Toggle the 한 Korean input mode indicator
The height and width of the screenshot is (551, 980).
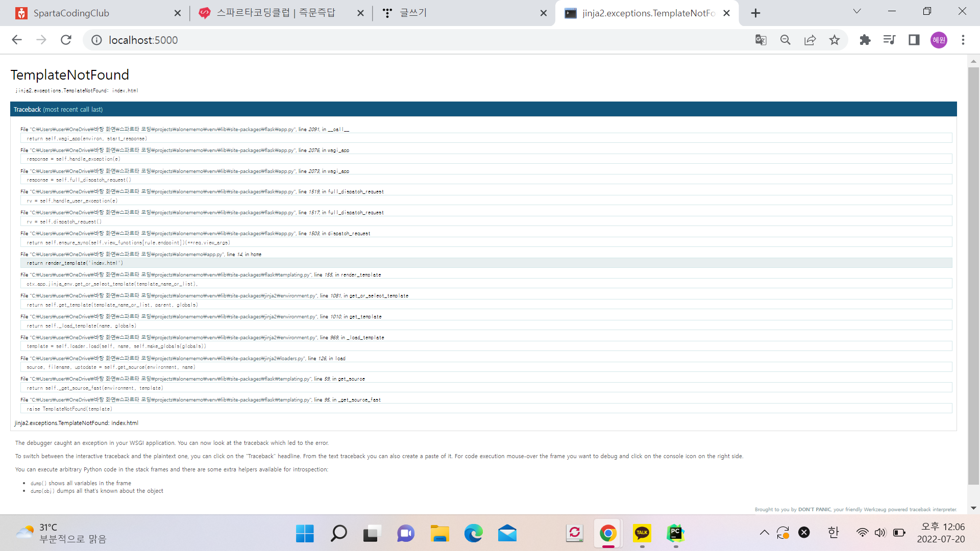pyautogui.click(x=833, y=533)
